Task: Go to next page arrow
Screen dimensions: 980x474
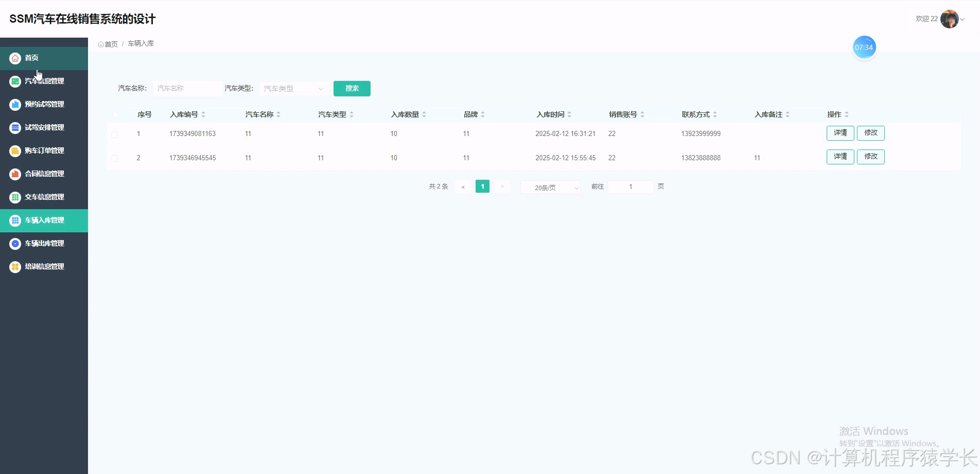Action: (502, 187)
